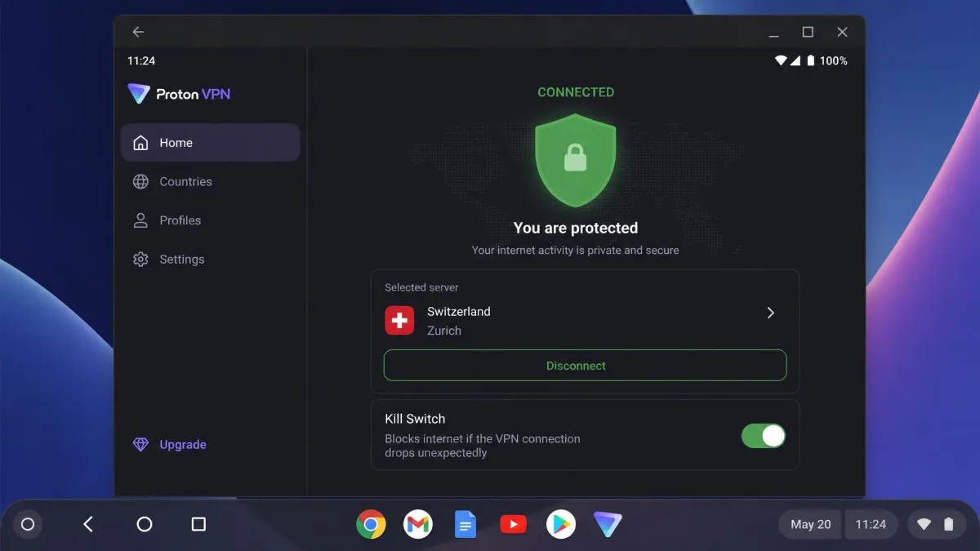The height and width of the screenshot is (551, 980).
Task: Open Google Docs from the shelf
Action: tap(465, 524)
